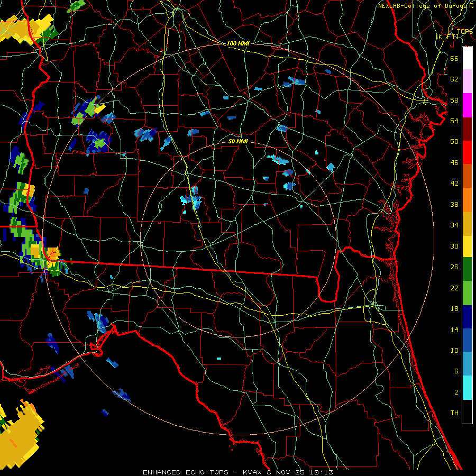This screenshot has height=476, width=476.
Task: Click the legend value "6"
Action: click(x=456, y=371)
